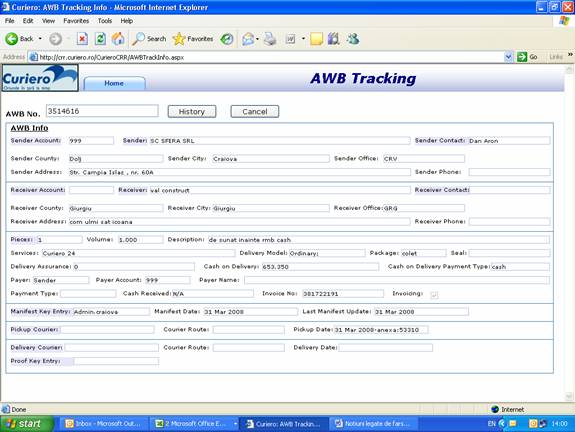This screenshot has height=432, width=575.
Task: Toggle the Invoicing checkbox
Action: (x=434, y=295)
